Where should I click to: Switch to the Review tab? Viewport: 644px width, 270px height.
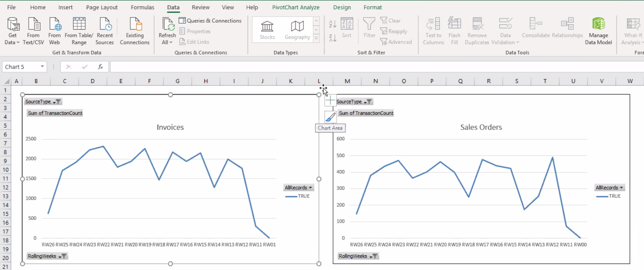point(200,7)
